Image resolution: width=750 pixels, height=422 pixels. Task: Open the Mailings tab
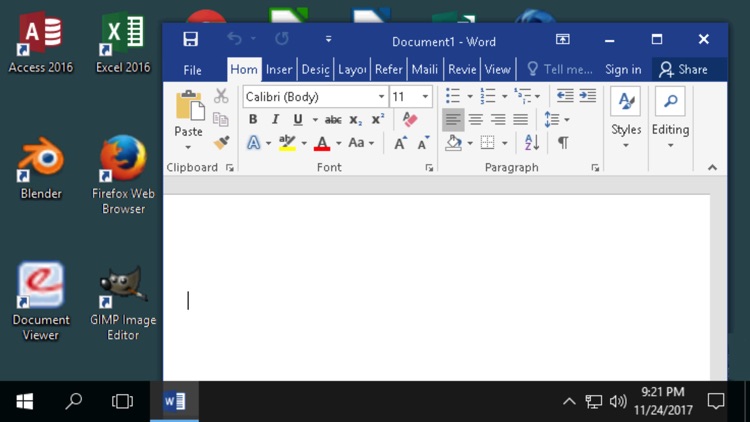(x=425, y=69)
